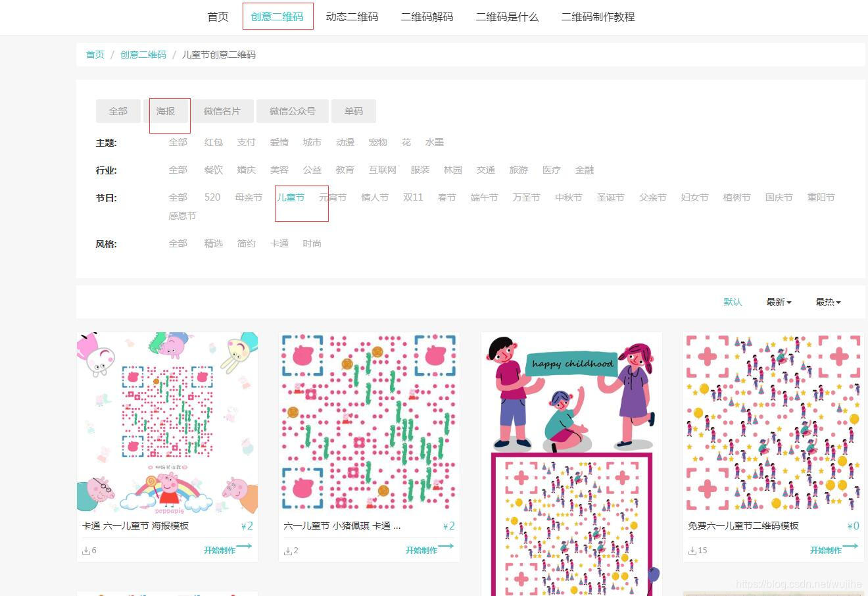
Task: Filter style by 时尚
Action: click(312, 243)
